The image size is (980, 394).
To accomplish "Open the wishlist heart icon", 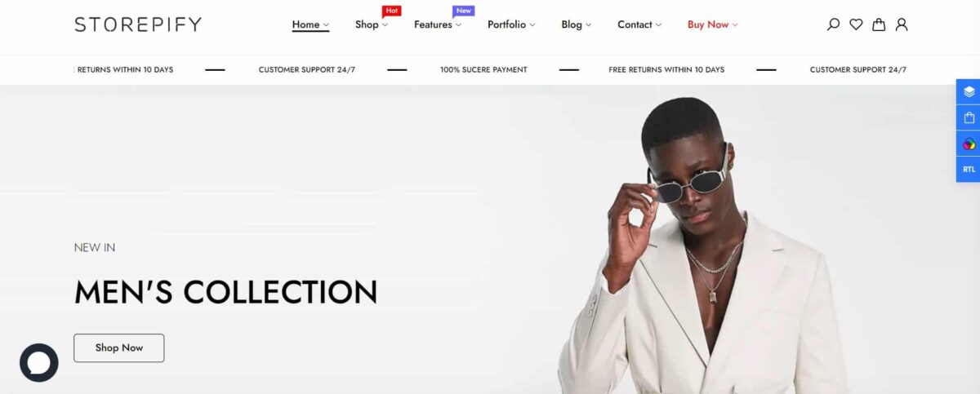I will coord(856,24).
